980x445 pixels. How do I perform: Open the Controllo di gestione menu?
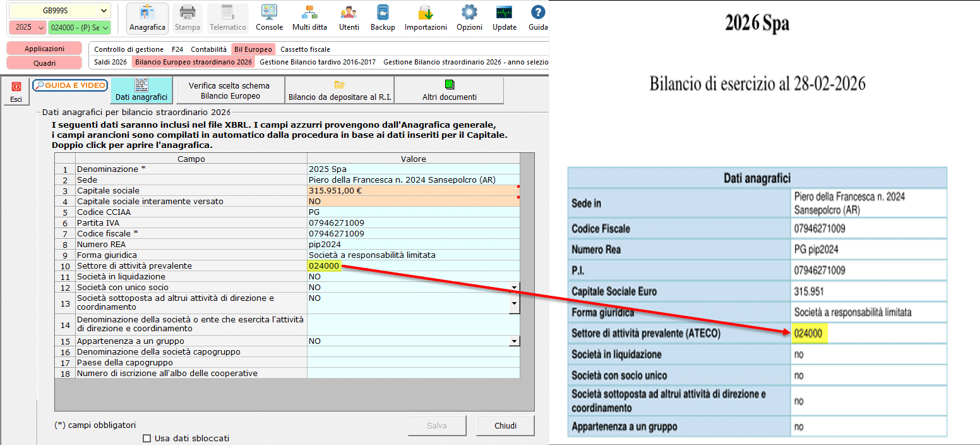tap(129, 49)
